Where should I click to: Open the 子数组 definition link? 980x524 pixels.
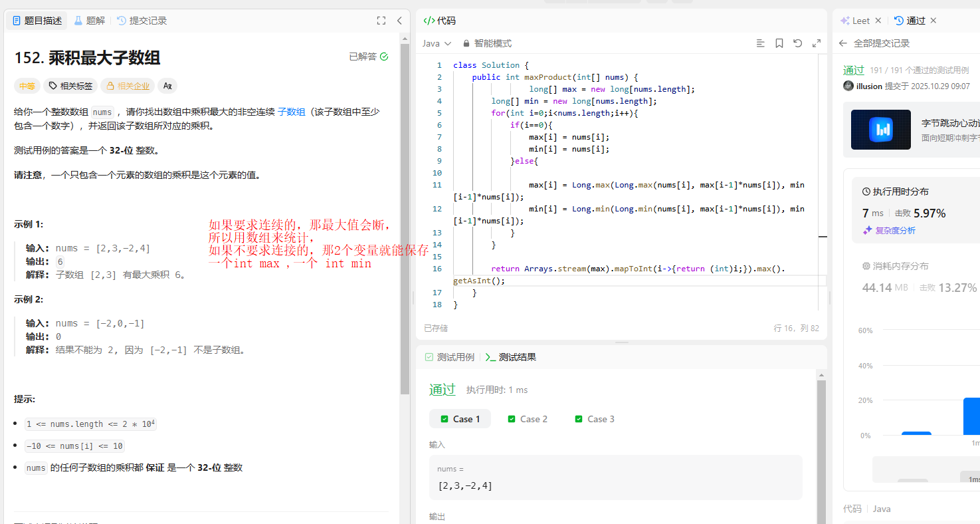coord(292,112)
